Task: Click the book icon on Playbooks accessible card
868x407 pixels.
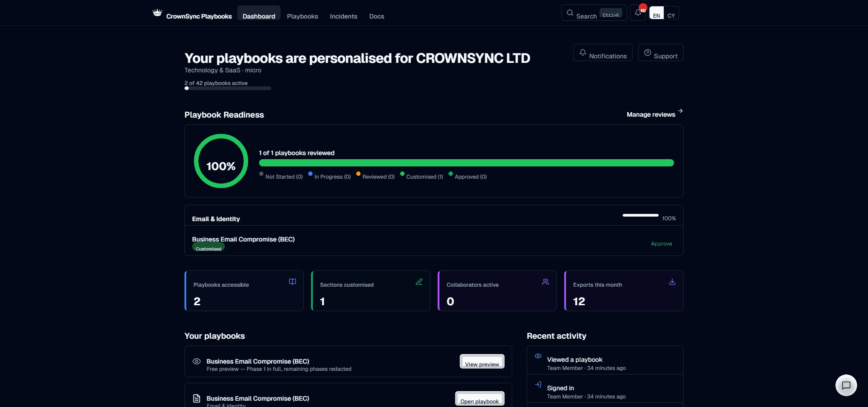Action: click(x=292, y=282)
